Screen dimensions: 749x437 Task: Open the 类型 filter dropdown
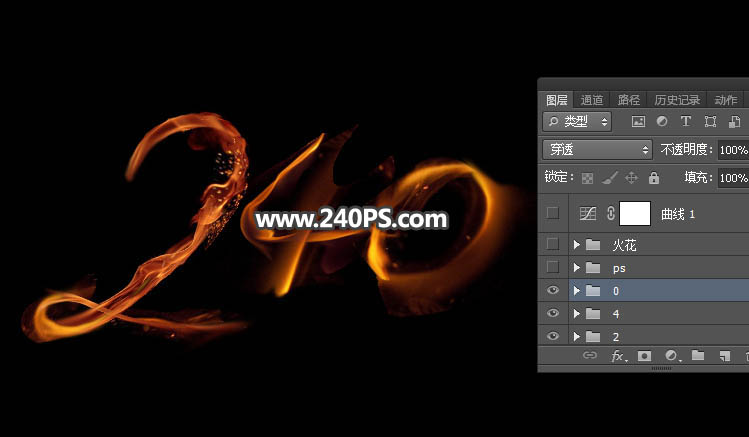coord(577,121)
